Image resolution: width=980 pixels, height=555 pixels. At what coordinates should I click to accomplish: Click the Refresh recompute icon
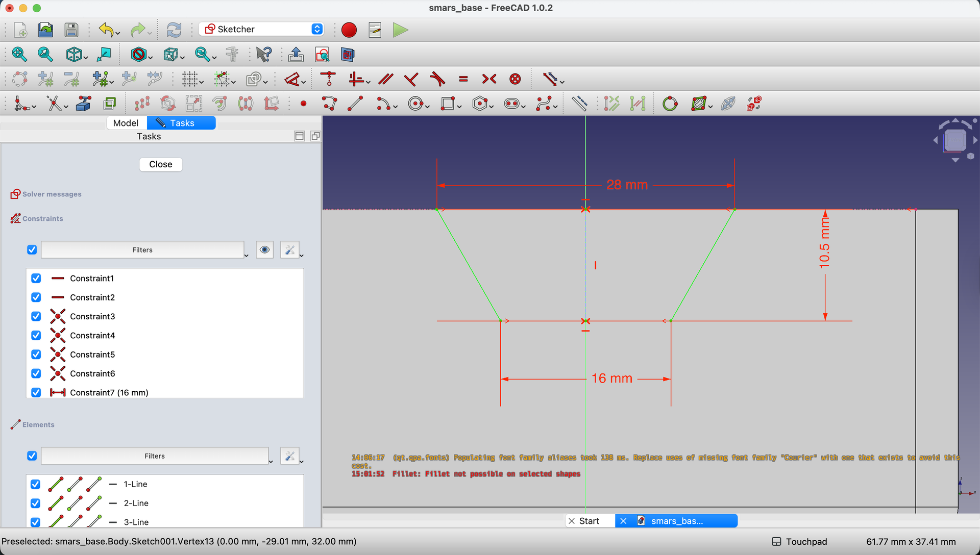(x=174, y=30)
